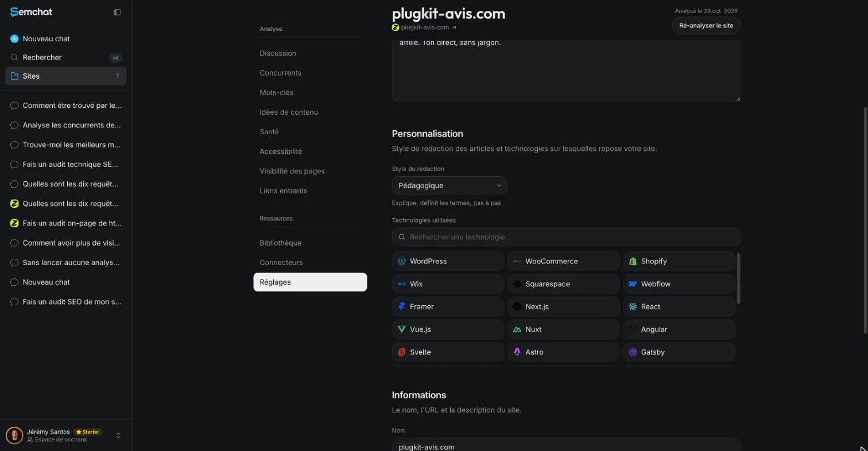Toggle the Squarespace technology chip
Screen dimensions: 868x451
tap(563, 284)
